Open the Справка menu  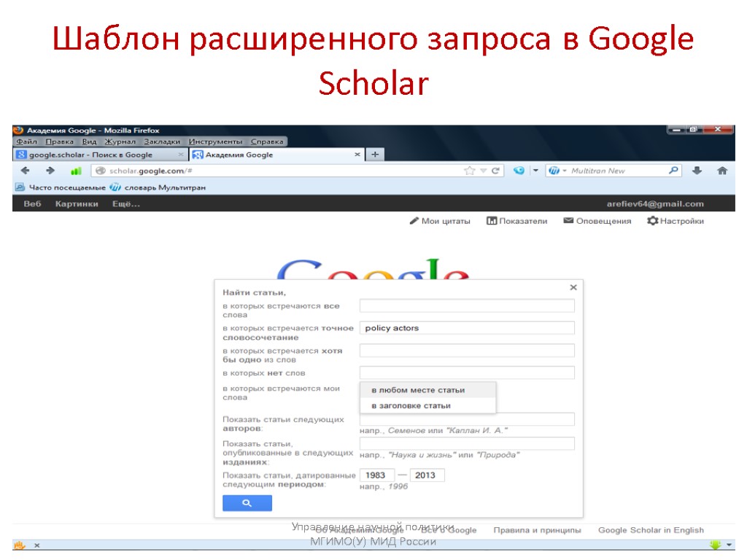point(267,141)
